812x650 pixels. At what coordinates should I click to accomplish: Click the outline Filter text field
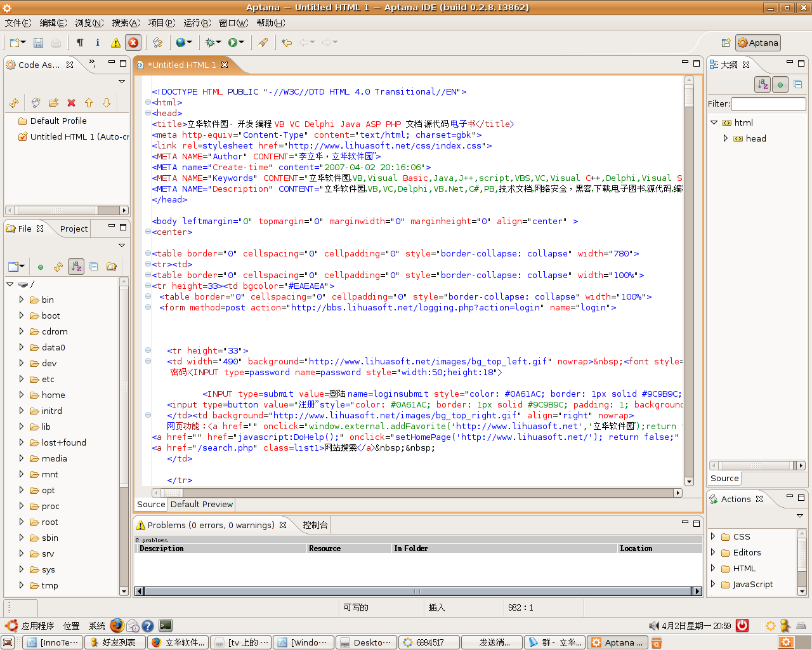768,103
